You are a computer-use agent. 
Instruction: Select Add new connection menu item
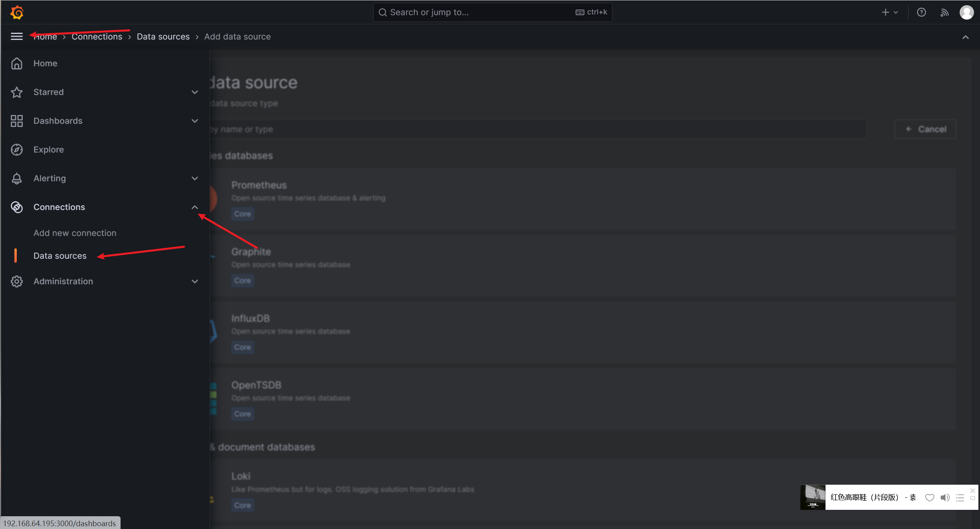pos(75,233)
